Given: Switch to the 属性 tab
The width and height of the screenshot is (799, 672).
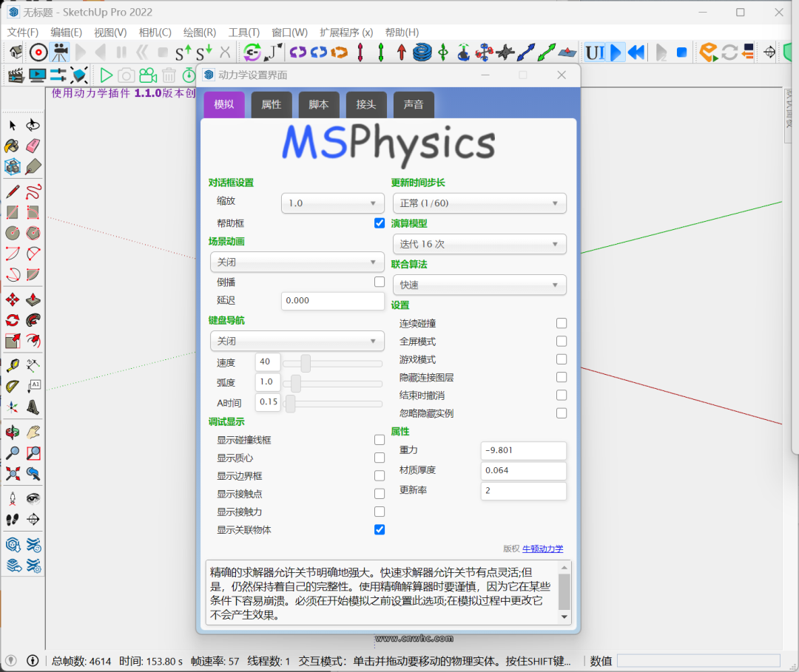Looking at the screenshot, I should (271, 105).
